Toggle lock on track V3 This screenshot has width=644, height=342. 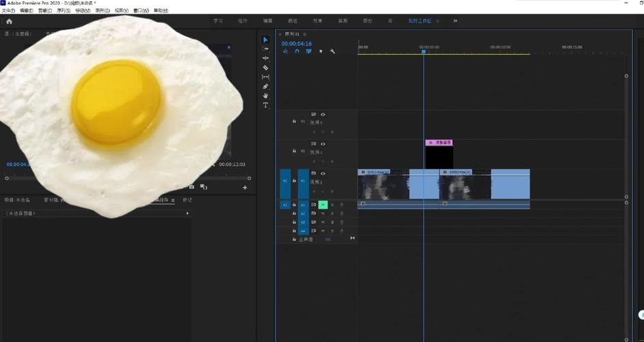click(x=294, y=121)
